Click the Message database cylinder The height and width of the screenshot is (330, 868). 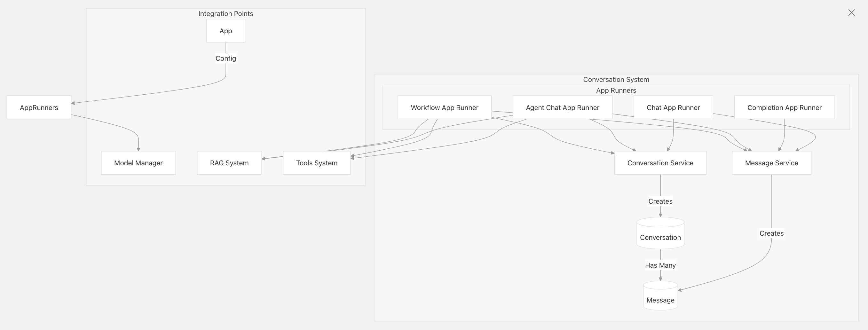[660, 296]
